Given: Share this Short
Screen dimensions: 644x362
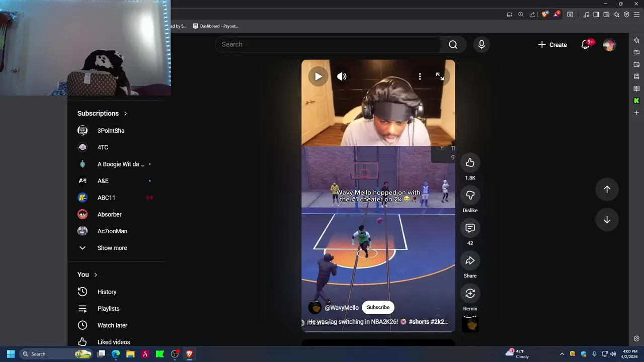Looking at the screenshot, I should [470, 261].
